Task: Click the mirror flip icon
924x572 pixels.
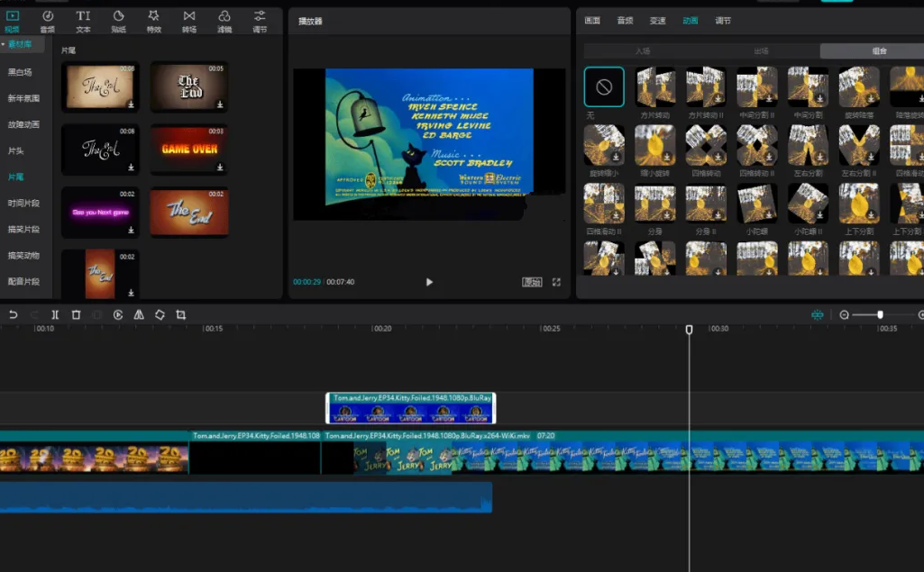Action: pos(139,315)
